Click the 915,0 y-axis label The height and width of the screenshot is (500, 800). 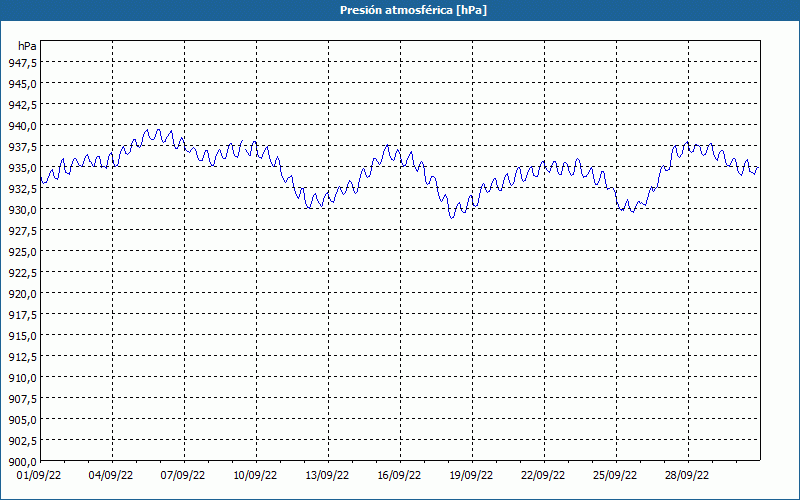[22, 336]
